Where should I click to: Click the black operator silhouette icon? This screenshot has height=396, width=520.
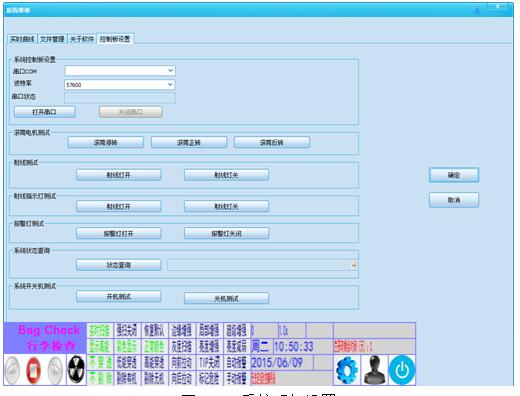(375, 370)
